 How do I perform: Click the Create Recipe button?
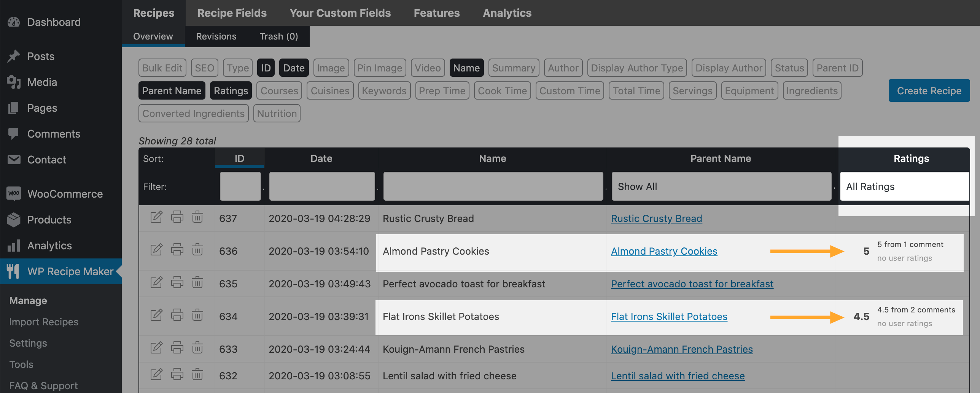pos(929,91)
